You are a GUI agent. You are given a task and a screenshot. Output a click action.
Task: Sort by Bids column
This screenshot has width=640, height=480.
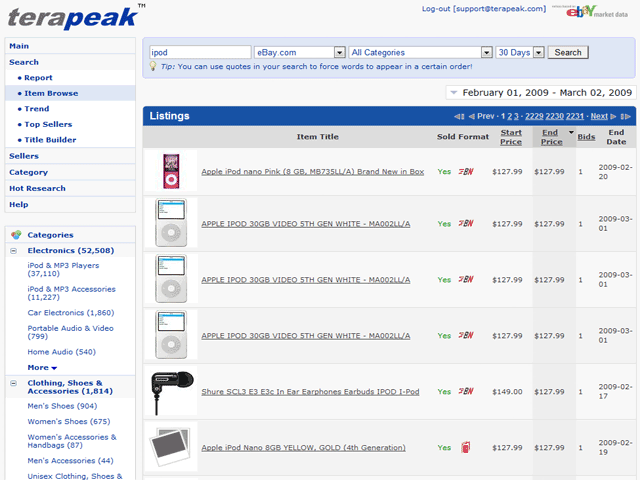point(586,137)
